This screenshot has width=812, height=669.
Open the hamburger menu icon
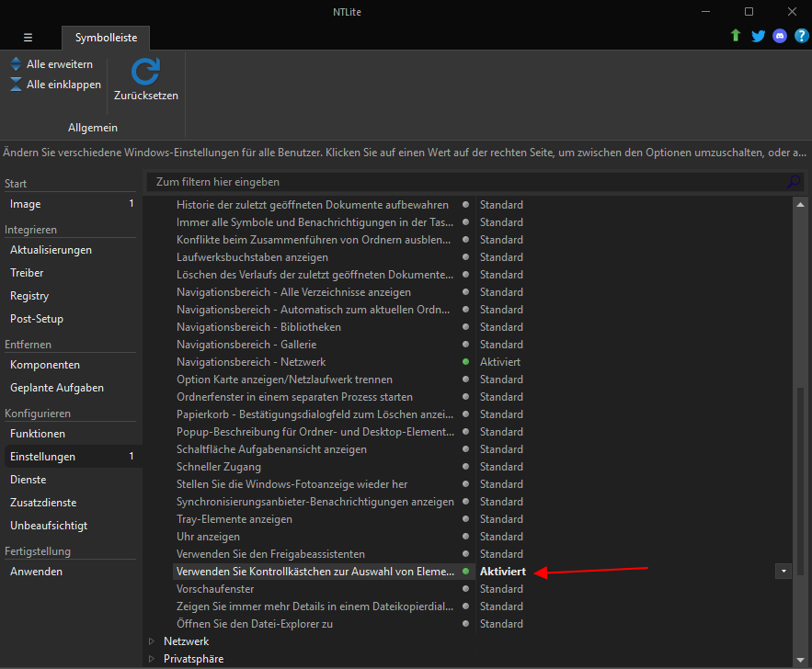[28, 38]
